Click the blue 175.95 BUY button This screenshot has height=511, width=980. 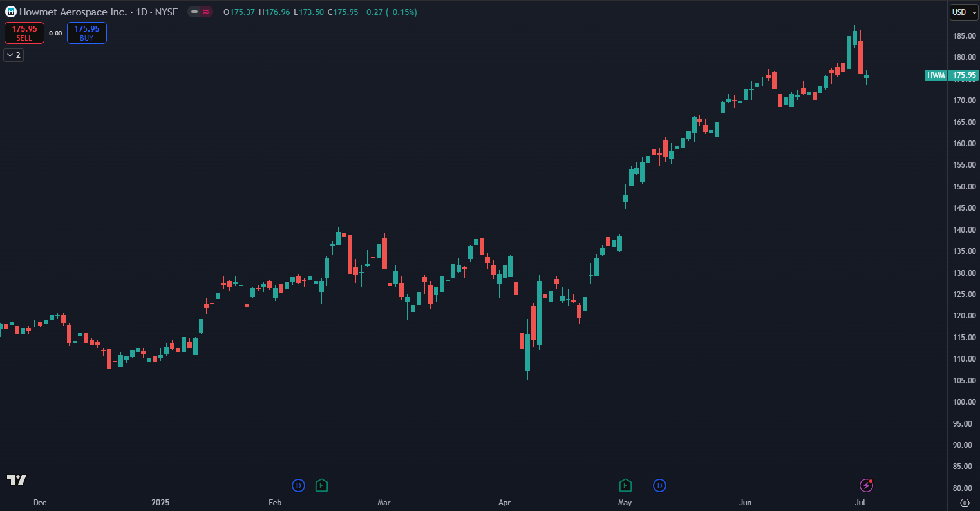tap(86, 33)
